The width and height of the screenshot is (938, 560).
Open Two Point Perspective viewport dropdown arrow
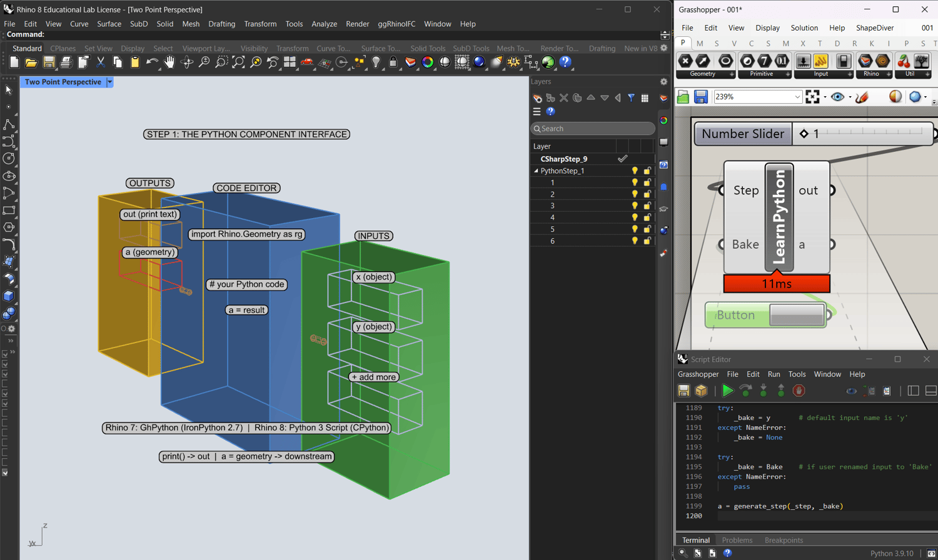pos(109,82)
